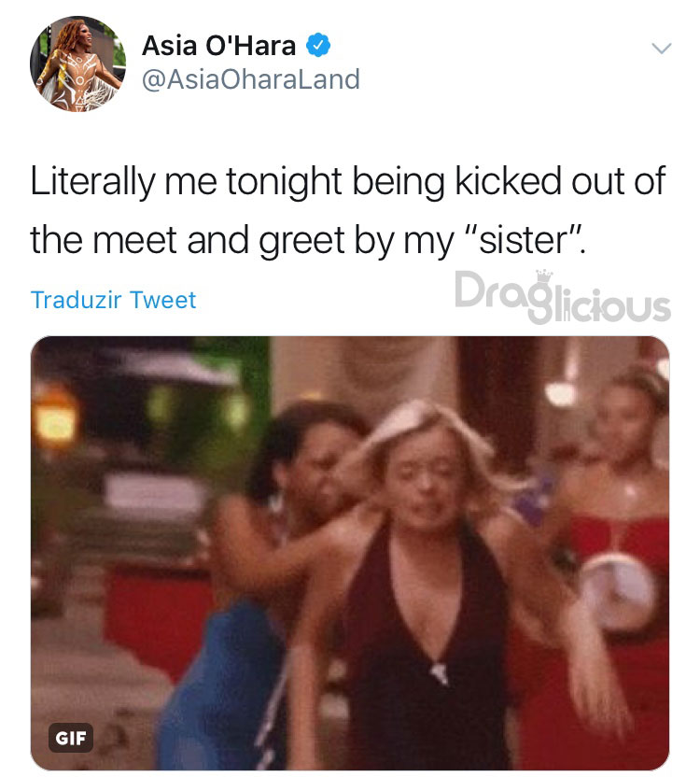Click the blue verified badge
The width and height of the screenshot is (700, 777).
point(318,45)
